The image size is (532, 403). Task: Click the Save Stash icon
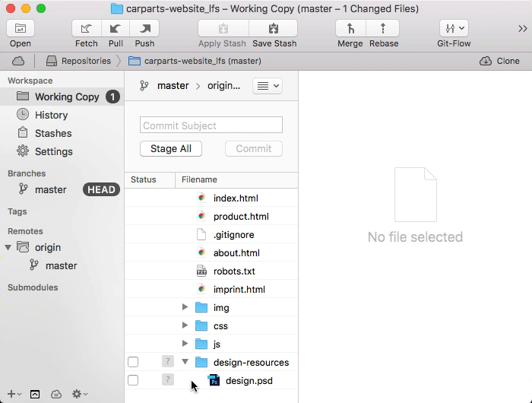click(x=274, y=29)
